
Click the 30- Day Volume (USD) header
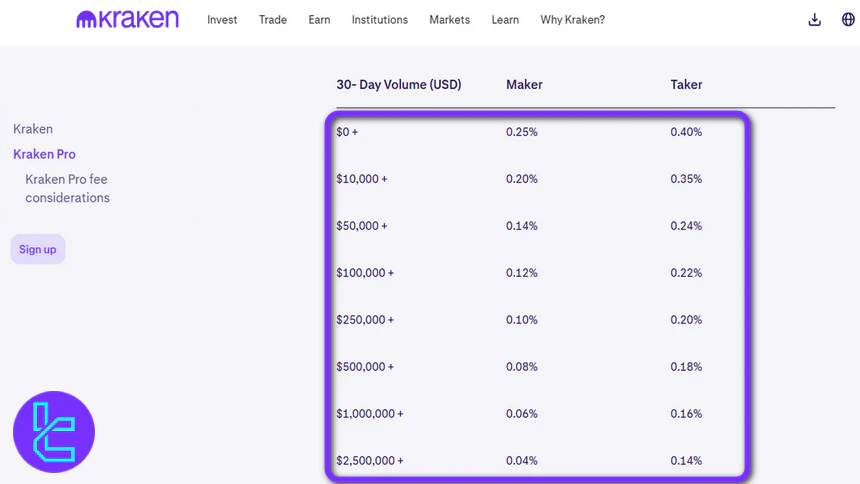click(399, 85)
